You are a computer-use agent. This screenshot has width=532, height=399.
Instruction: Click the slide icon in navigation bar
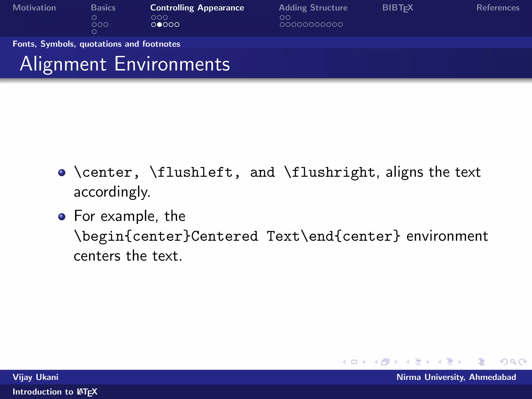click(x=354, y=362)
